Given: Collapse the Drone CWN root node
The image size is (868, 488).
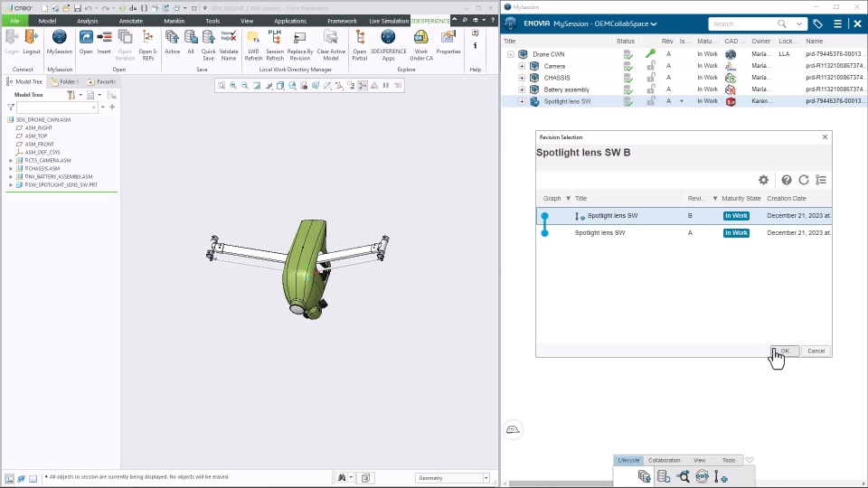Looking at the screenshot, I should (510, 54).
